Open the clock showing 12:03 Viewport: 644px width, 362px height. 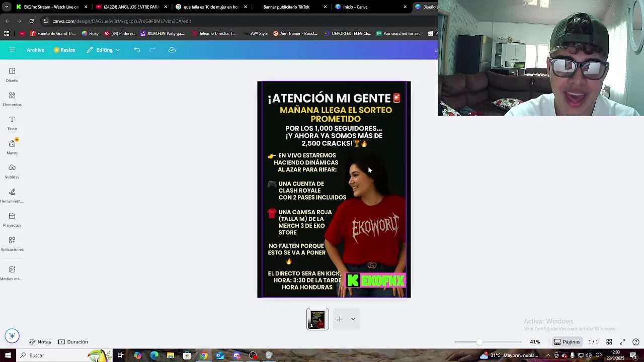615,355
